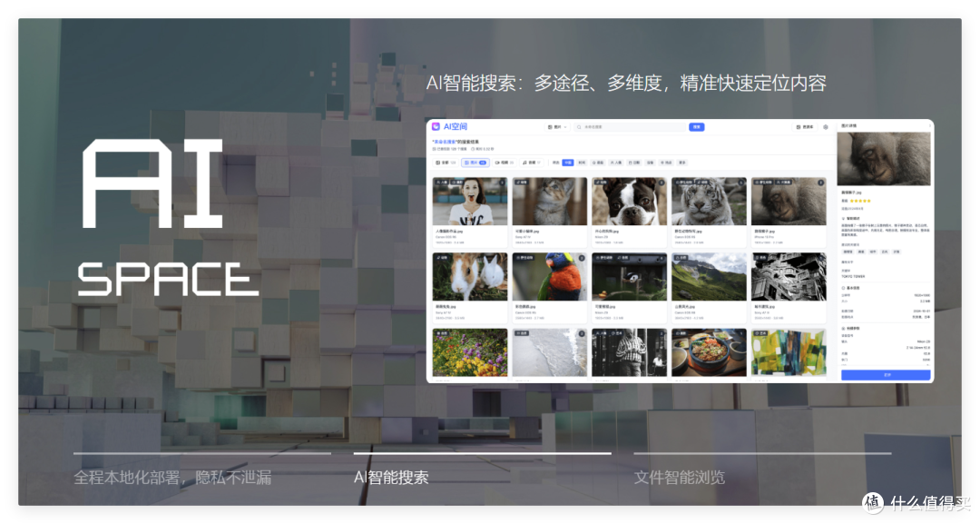Expand the last chip in the filter row

[x=681, y=163]
